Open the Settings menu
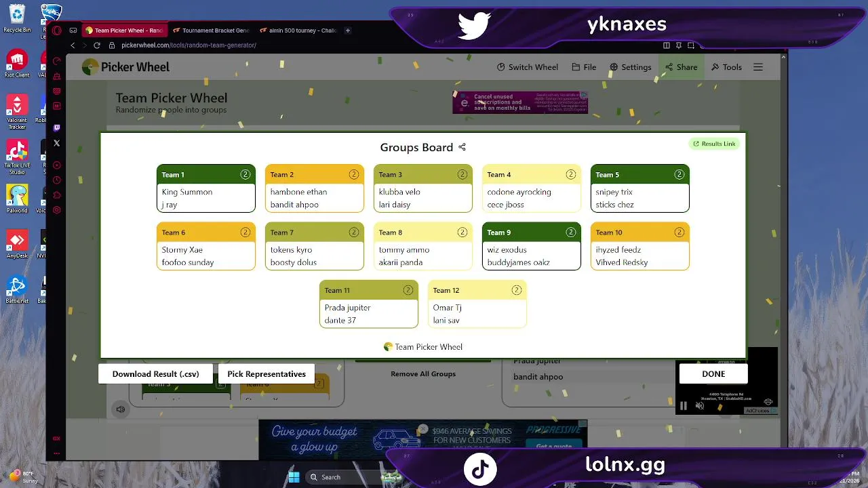 pyautogui.click(x=630, y=67)
